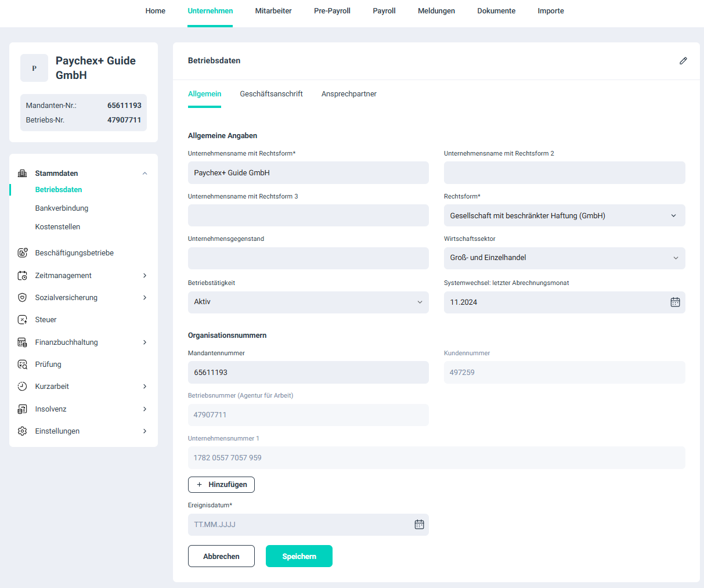Open Beschäftigungsbetriebe in sidebar
This screenshot has height=588, width=704.
click(x=74, y=253)
